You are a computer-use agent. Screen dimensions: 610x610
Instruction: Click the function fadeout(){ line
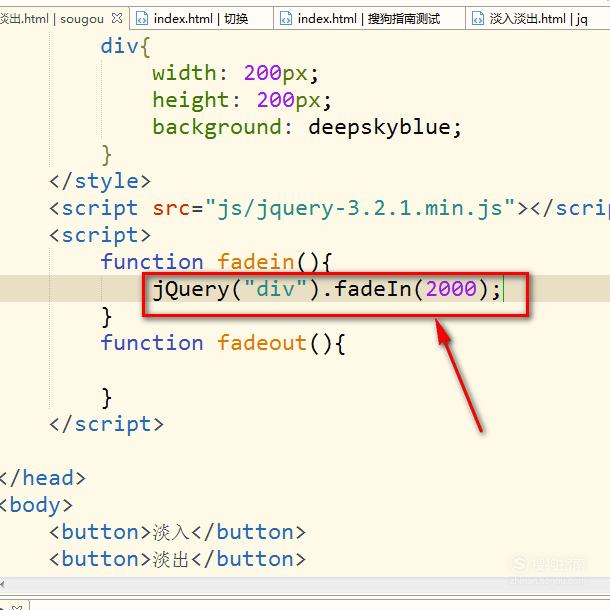(223, 343)
